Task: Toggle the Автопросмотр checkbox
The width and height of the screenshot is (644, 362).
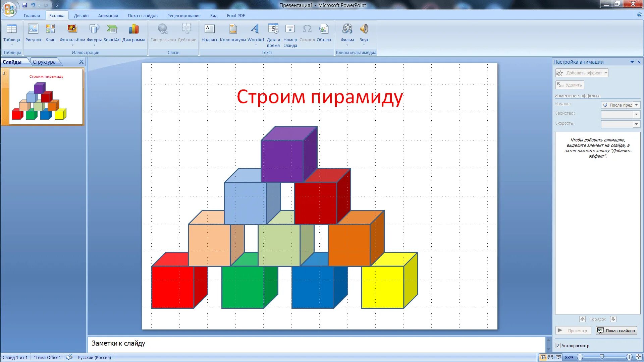Action: coord(558,346)
